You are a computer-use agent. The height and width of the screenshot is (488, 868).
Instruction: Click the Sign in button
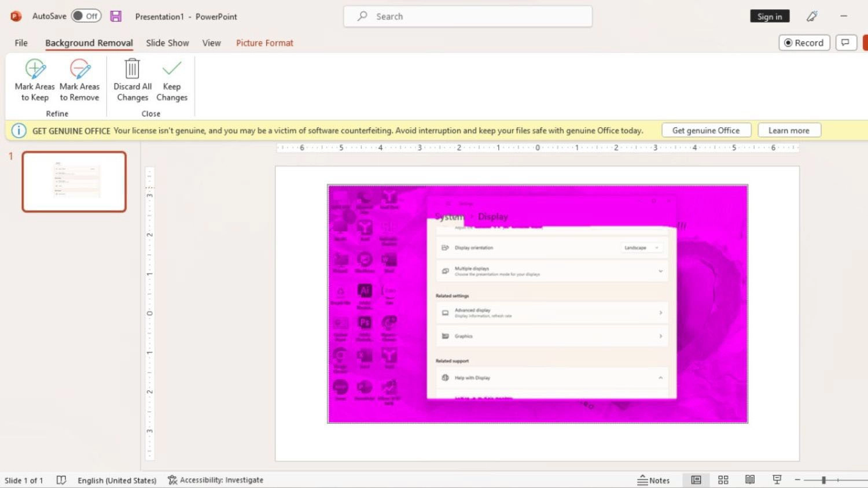pos(770,16)
